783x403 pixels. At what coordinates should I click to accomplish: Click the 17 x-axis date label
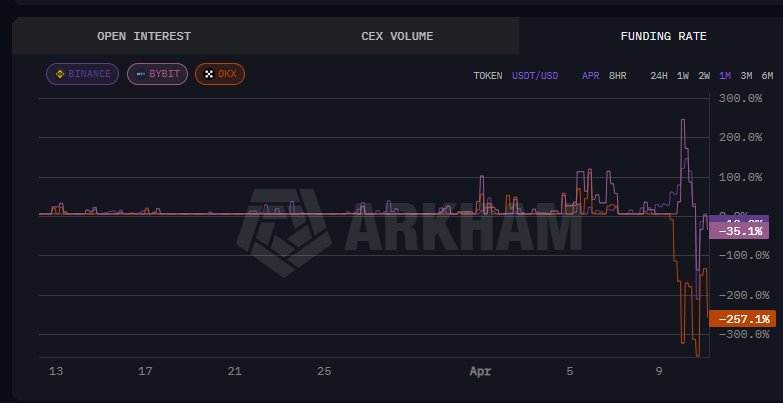click(x=145, y=372)
